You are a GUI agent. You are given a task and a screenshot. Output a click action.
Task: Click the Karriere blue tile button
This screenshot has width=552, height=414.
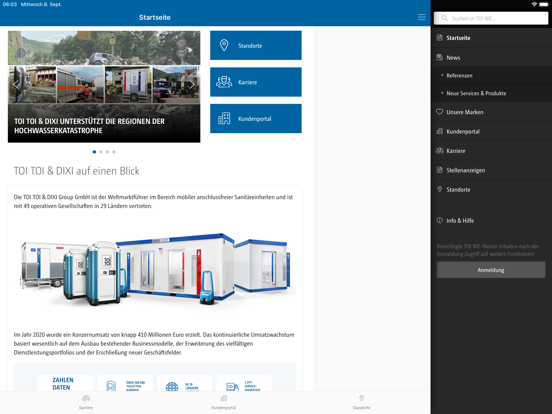(x=256, y=82)
